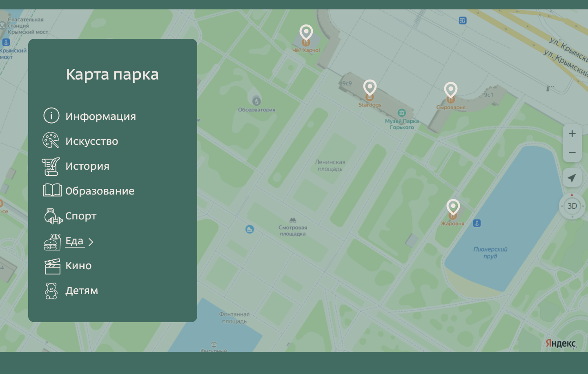588x374 pixels.
Task: Select the teddy bear icon
Action: tap(51, 291)
